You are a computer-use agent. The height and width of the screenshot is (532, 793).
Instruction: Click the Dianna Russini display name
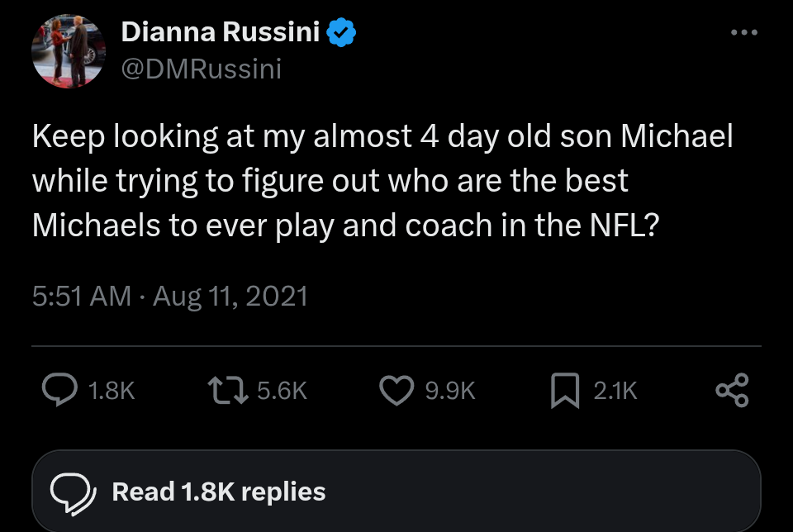coord(221,33)
